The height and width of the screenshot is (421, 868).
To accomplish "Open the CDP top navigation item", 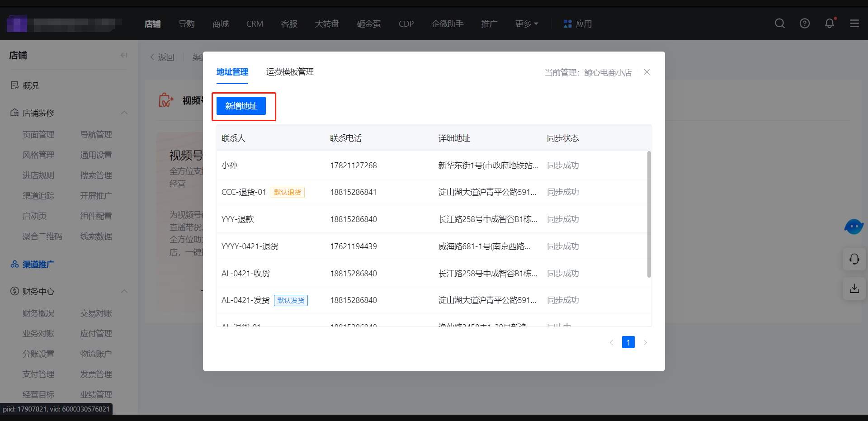I will (406, 24).
